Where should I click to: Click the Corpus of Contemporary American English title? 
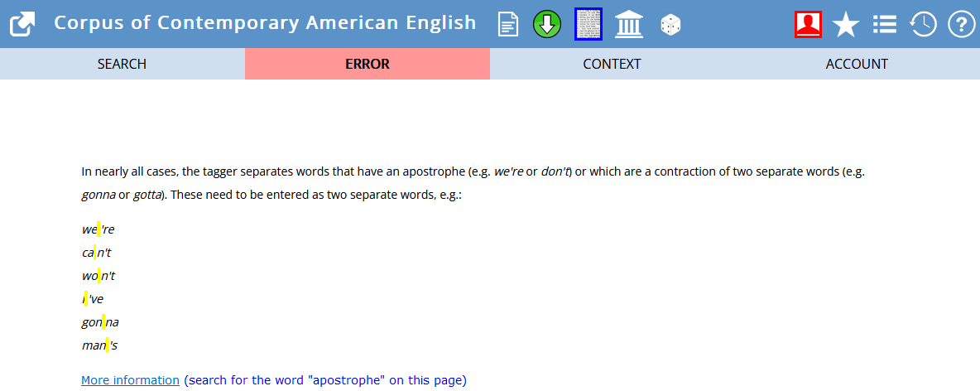(x=265, y=23)
